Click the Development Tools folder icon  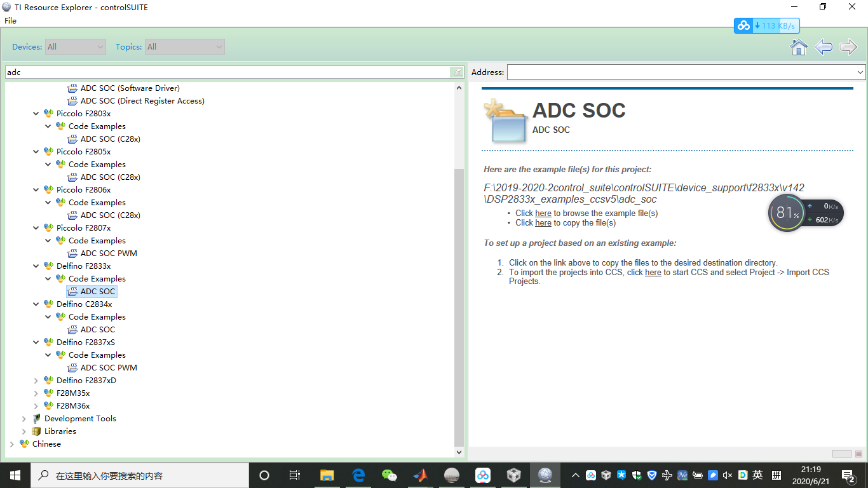(36, 419)
